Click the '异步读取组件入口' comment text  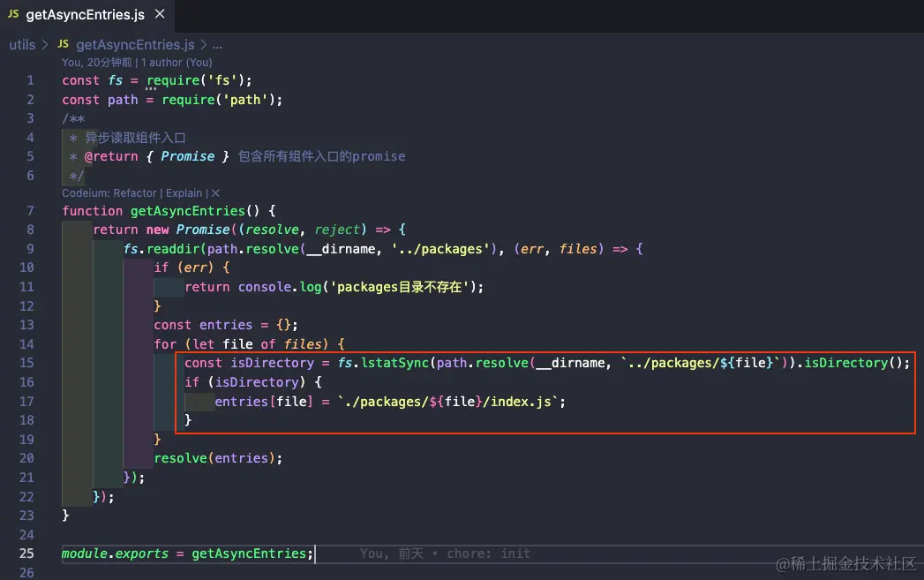coord(136,138)
